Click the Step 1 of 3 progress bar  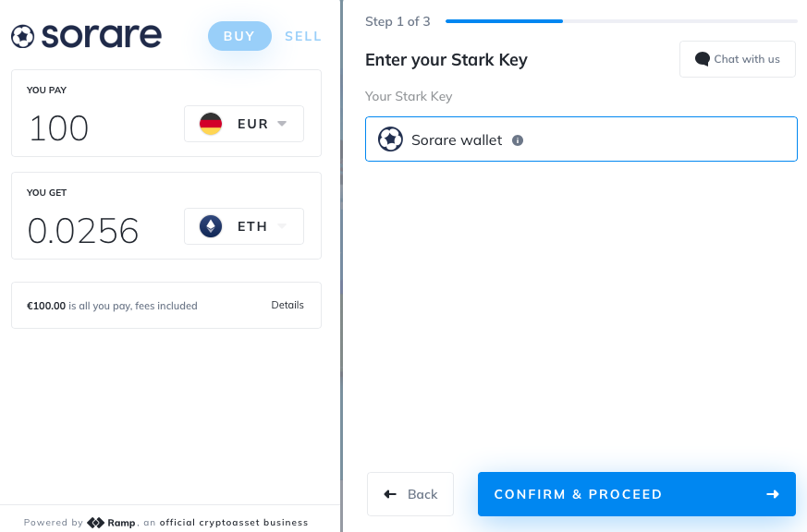click(x=621, y=21)
